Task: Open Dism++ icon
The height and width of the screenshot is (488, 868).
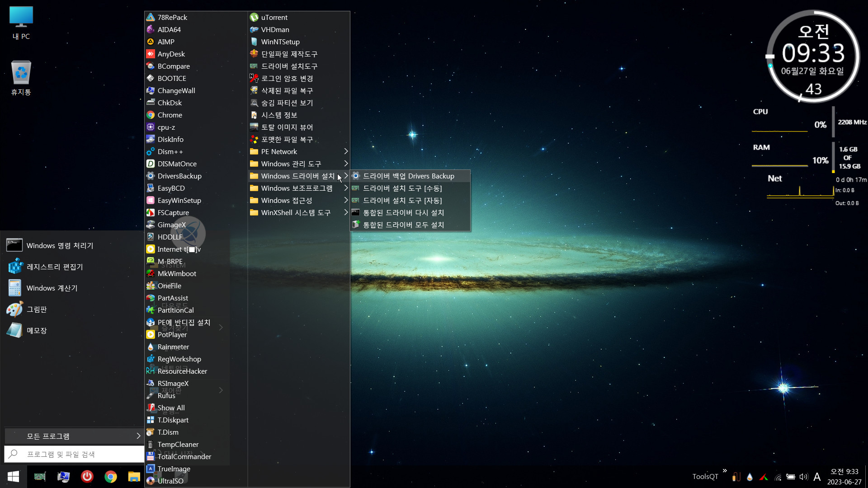Action: click(x=151, y=151)
